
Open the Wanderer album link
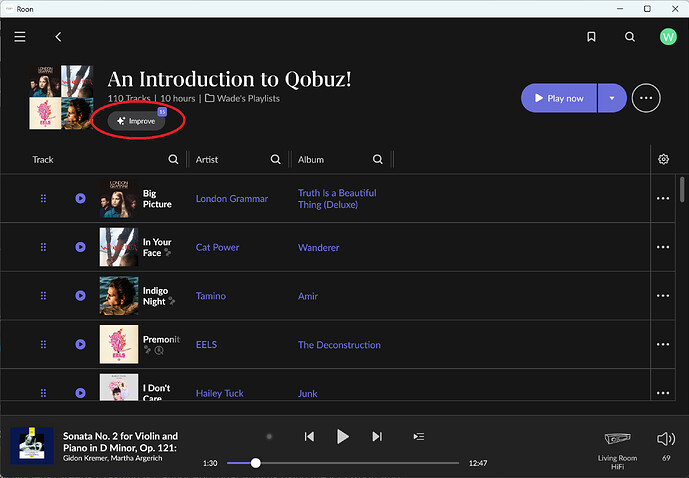tap(319, 248)
